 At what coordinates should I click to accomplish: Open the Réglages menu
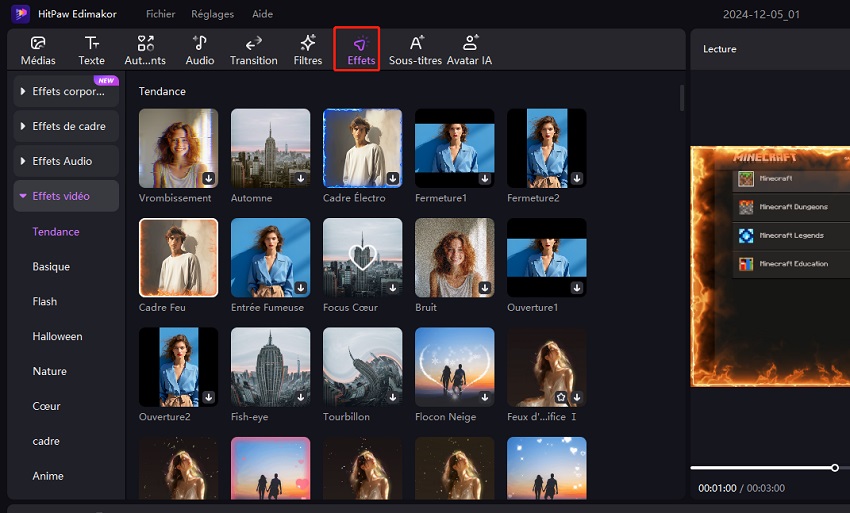[x=212, y=14]
